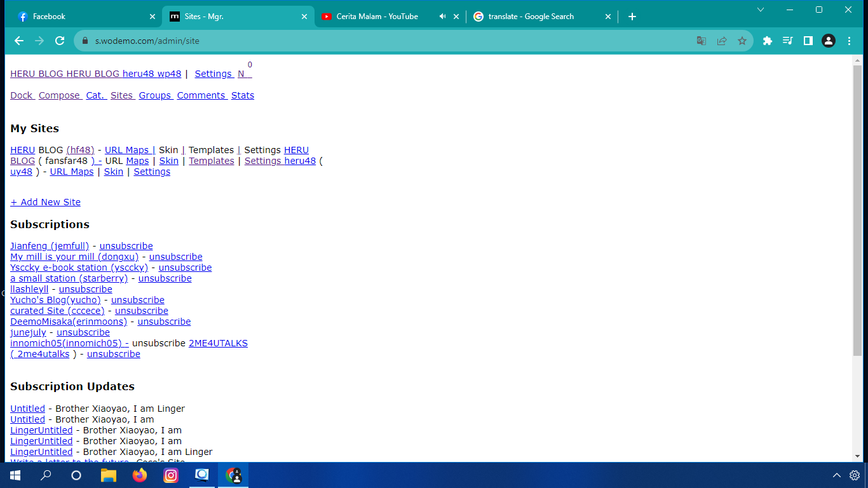
Task: Click the address bar URL field
Action: (x=381, y=41)
